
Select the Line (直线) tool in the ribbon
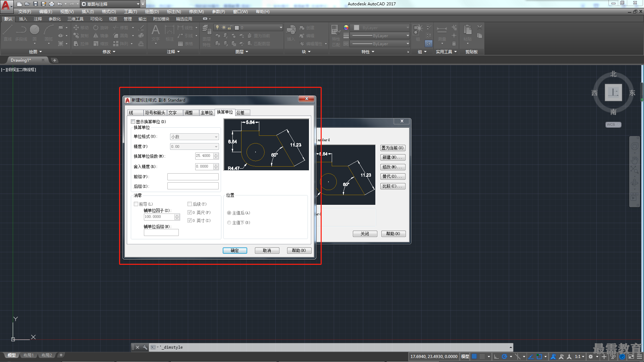8,33
